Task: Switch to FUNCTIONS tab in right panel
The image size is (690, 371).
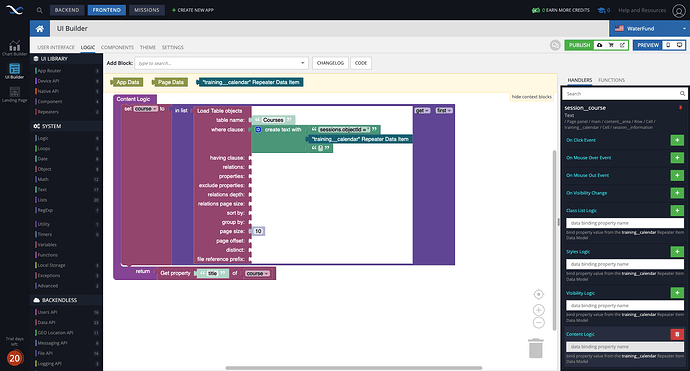Action: (x=611, y=80)
